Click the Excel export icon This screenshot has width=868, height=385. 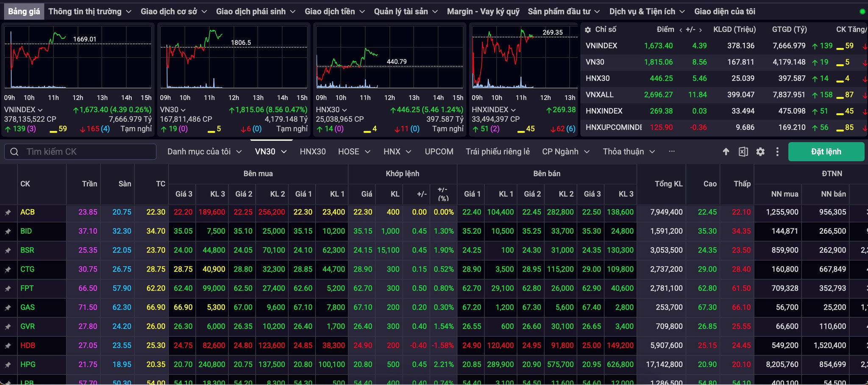(x=743, y=152)
